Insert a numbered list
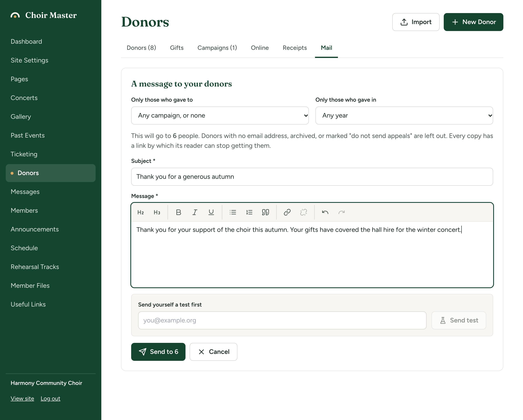The height and width of the screenshot is (420, 523). pos(249,212)
